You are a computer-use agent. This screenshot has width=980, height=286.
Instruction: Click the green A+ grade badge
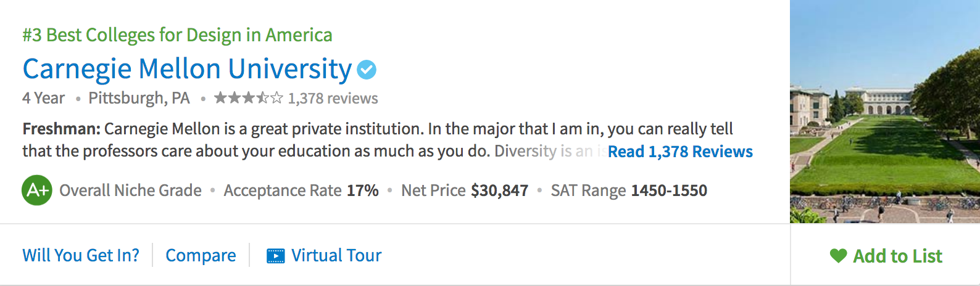pos(37,190)
